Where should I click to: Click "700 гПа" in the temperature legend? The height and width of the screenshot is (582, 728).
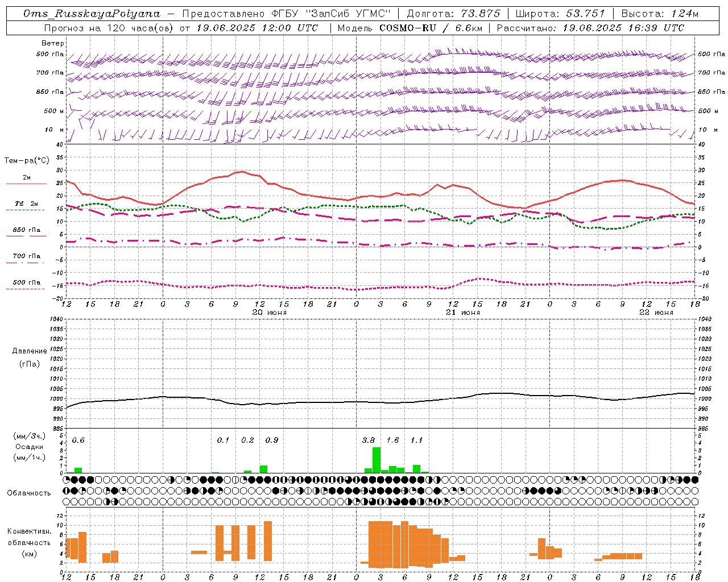pyautogui.click(x=27, y=256)
